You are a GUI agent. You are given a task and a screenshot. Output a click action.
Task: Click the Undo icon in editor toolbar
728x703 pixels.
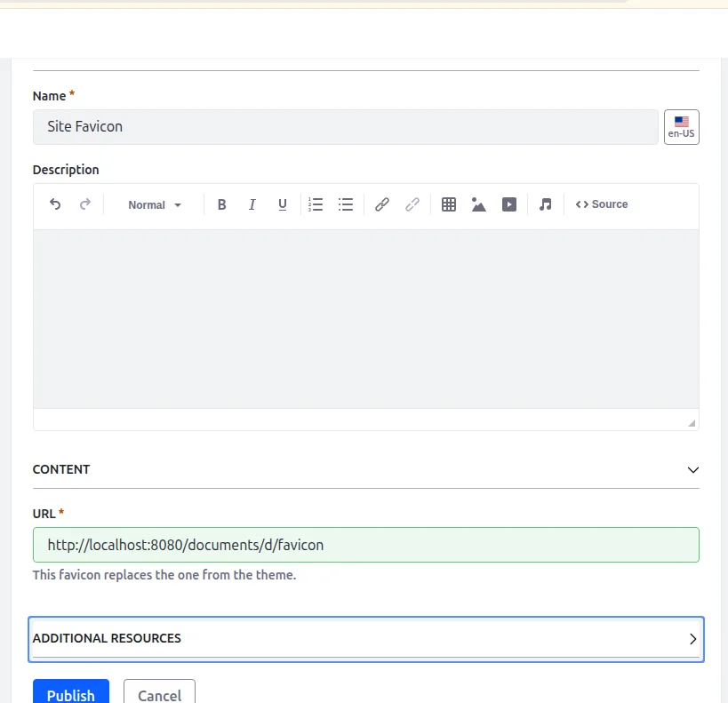point(55,204)
